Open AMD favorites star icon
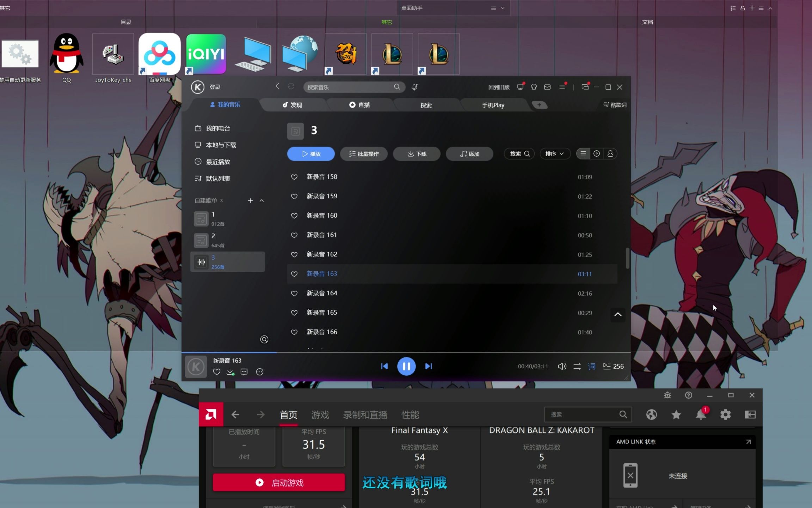This screenshot has width=812, height=508. (676, 415)
